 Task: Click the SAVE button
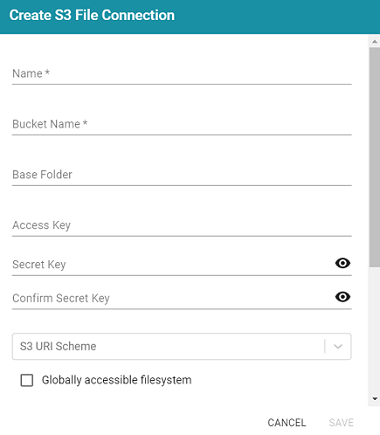tap(341, 423)
